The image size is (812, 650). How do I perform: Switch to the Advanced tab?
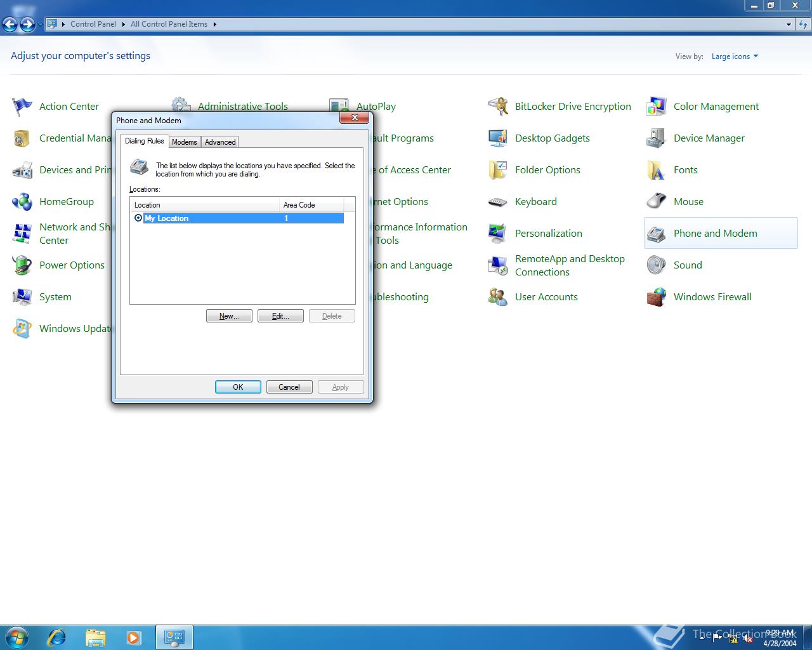point(220,142)
